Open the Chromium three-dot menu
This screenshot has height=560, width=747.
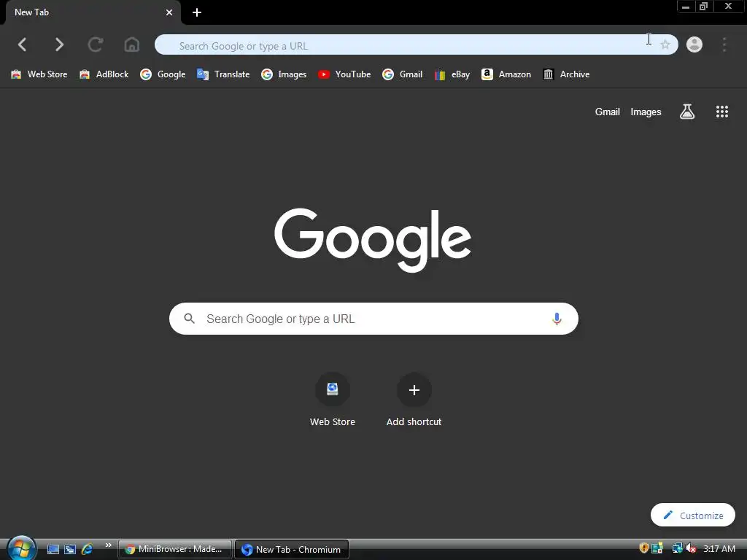[x=724, y=44]
